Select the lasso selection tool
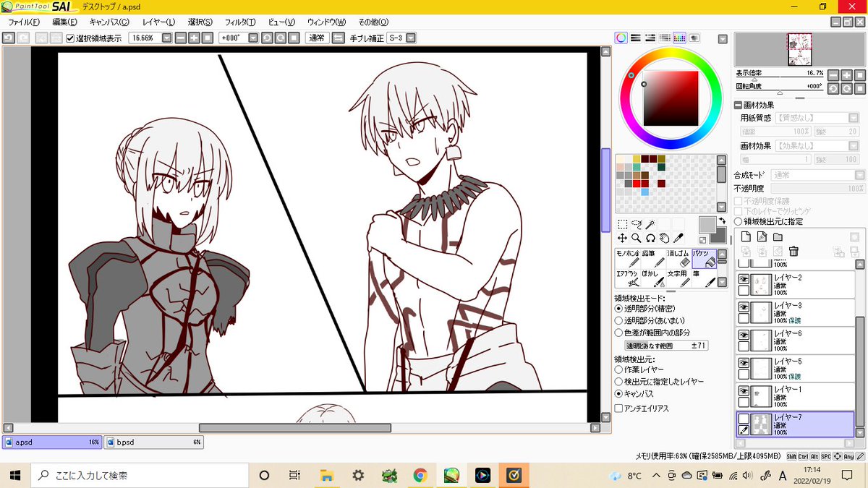This screenshot has height=488, width=868. tap(637, 224)
